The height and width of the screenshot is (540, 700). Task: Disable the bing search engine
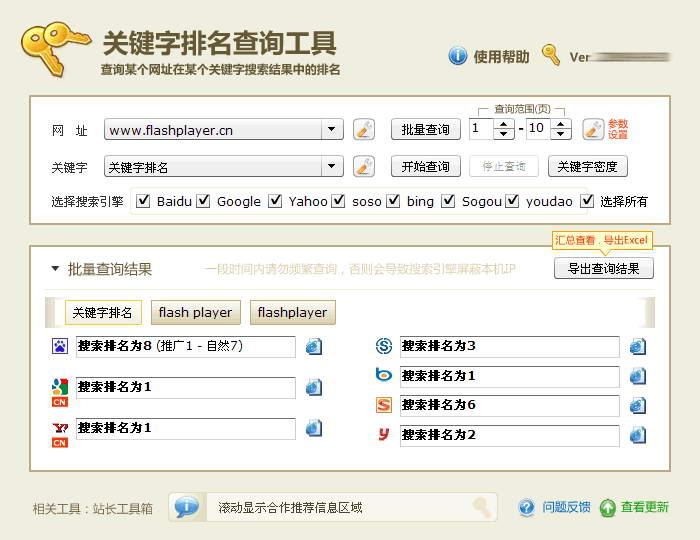[x=393, y=201]
